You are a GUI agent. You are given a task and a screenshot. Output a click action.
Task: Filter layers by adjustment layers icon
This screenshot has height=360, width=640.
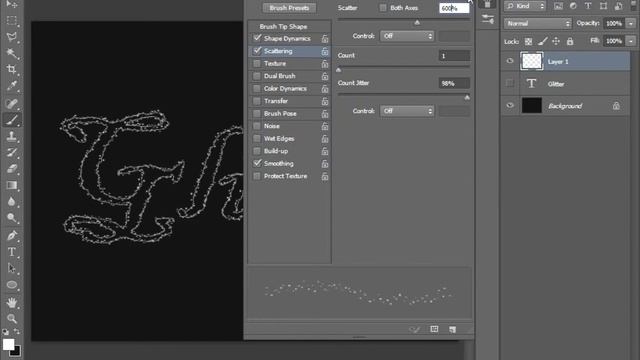click(573, 6)
